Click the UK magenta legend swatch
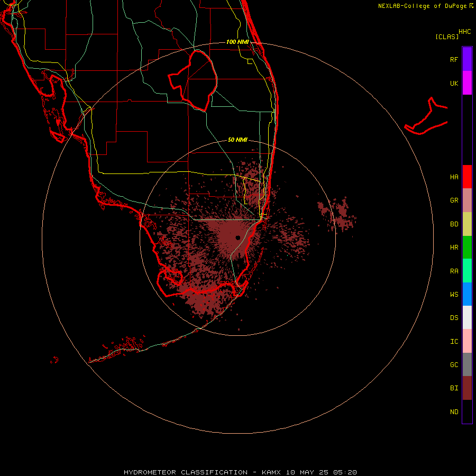The width and height of the screenshot is (476, 476). [x=467, y=83]
